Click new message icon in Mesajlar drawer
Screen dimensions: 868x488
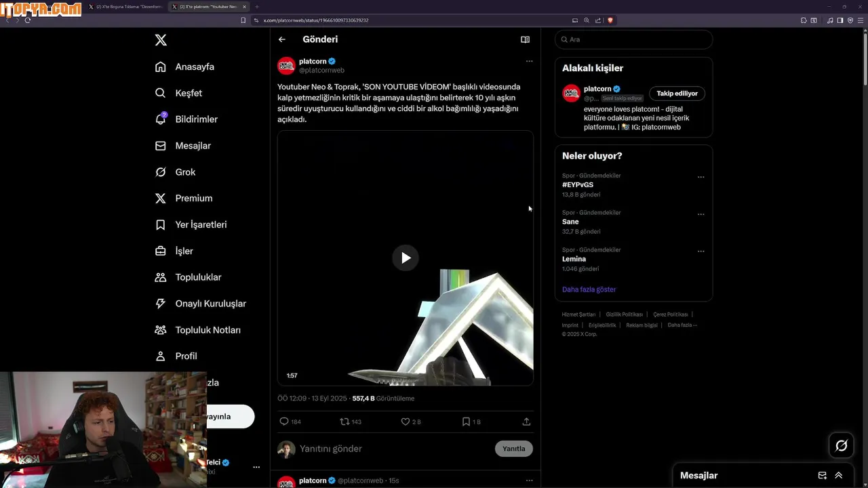(823, 476)
